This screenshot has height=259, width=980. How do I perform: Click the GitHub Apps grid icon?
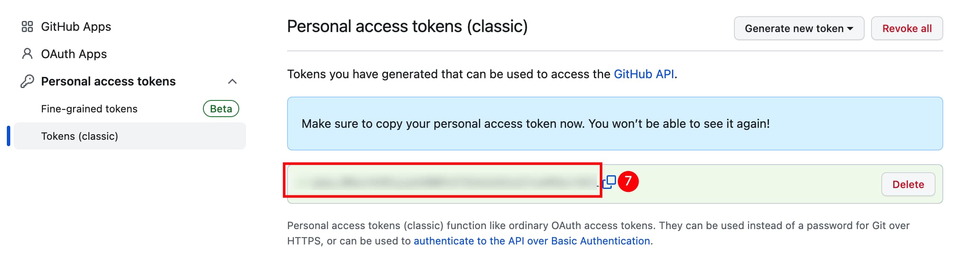pos(27,27)
